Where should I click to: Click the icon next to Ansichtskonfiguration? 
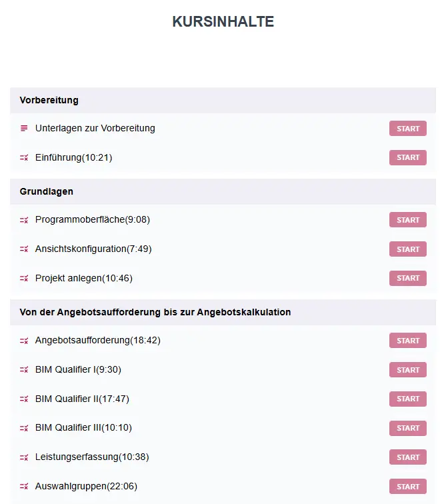click(x=24, y=249)
